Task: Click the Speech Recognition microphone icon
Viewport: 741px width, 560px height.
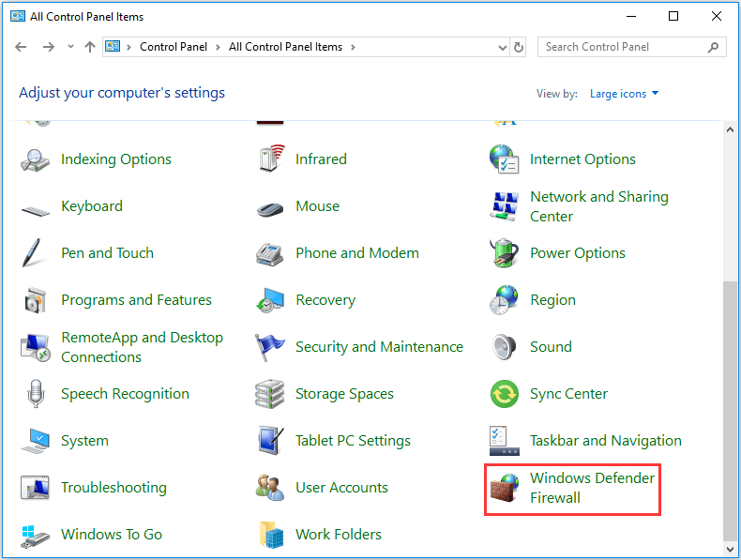Action: pos(36,394)
